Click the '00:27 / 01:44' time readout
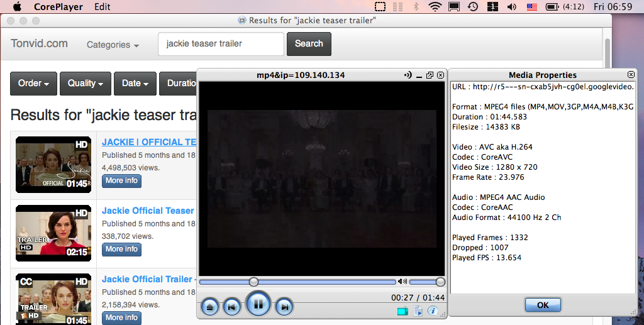This screenshot has width=644, height=325. pos(418,297)
